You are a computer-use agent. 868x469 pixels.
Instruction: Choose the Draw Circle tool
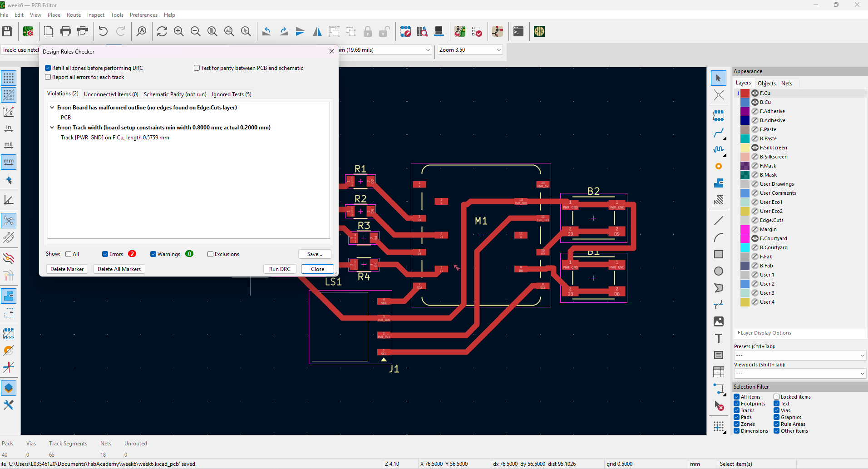pyautogui.click(x=718, y=271)
